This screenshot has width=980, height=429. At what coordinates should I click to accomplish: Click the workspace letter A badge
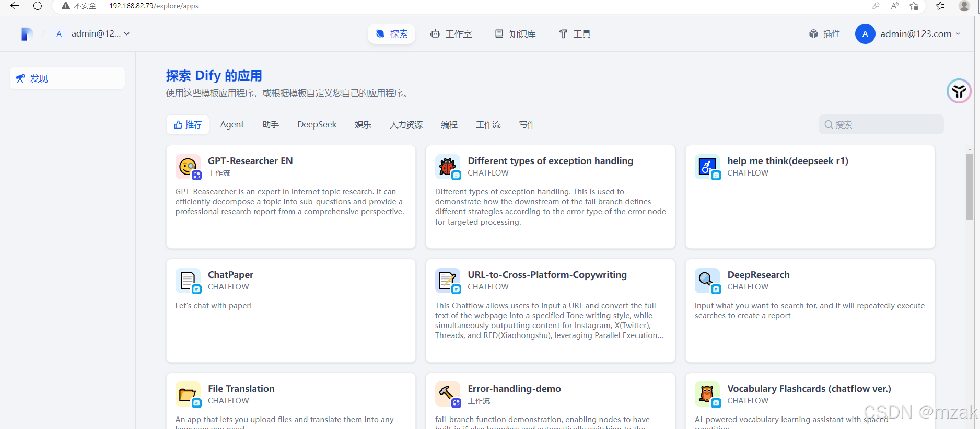[59, 34]
